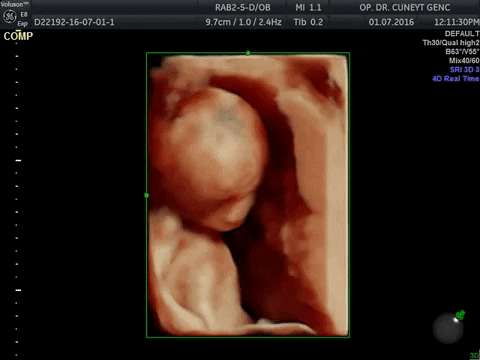Select the COMP mode label
480x360 pixels.
[x=18, y=36]
